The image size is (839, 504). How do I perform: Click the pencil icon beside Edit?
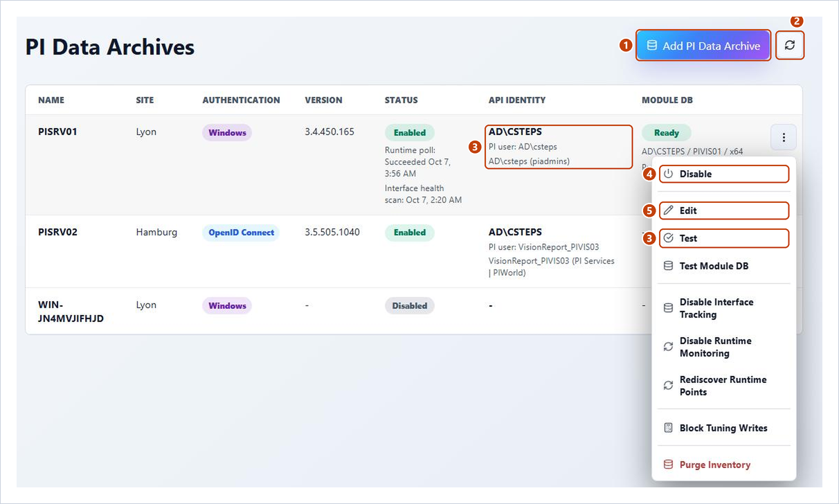[x=668, y=210]
